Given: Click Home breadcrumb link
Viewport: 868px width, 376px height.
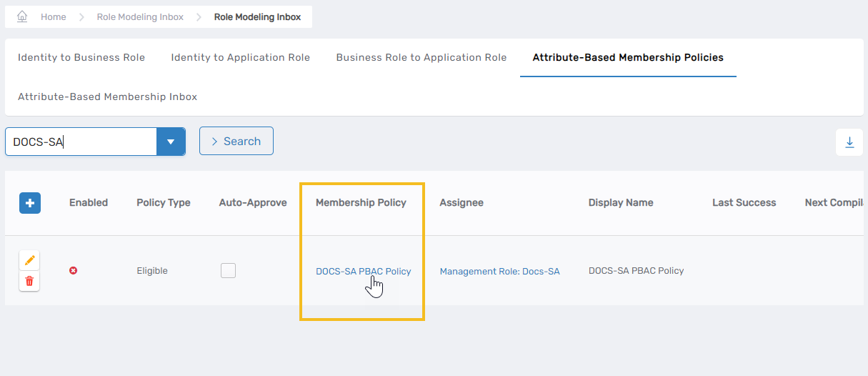Looking at the screenshot, I should (53, 17).
